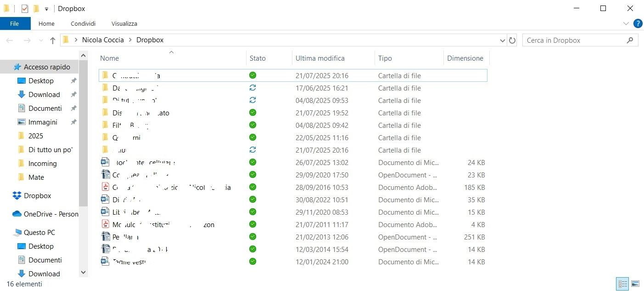
Task: Click the blue syncing icon next to the second folder
Action: (x=252, y=87)
